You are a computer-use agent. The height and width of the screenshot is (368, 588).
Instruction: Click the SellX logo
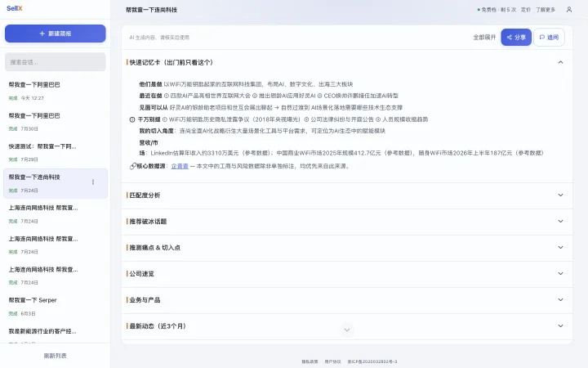14,8
